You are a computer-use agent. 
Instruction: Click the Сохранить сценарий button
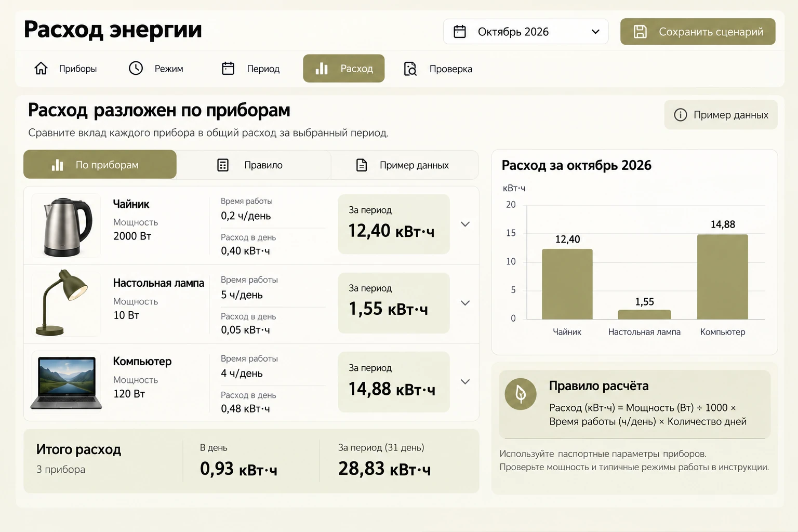[x=698, y=32]
